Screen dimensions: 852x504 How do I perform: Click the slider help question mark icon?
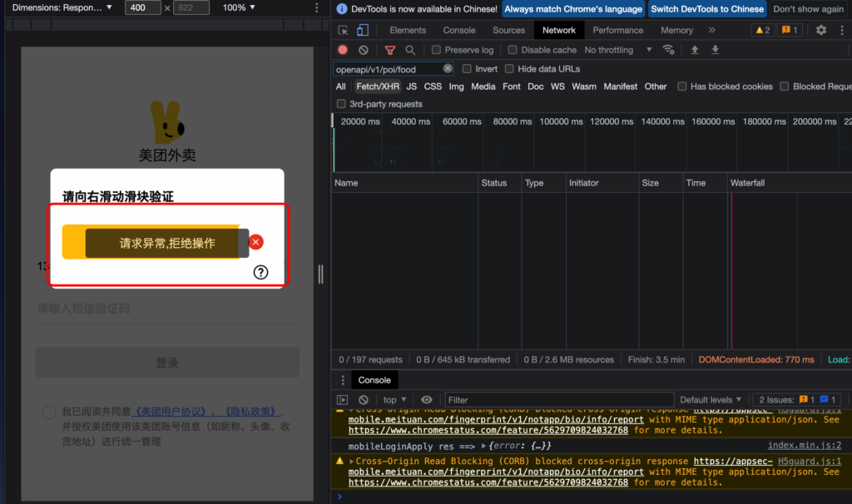pyautogui.click(x=261, y=272)
